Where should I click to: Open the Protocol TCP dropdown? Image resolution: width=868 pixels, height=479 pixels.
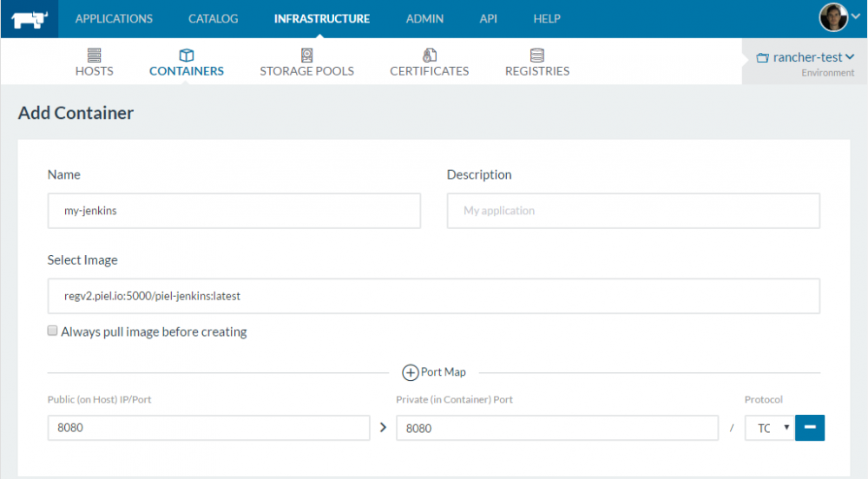(x=769, y=428)
